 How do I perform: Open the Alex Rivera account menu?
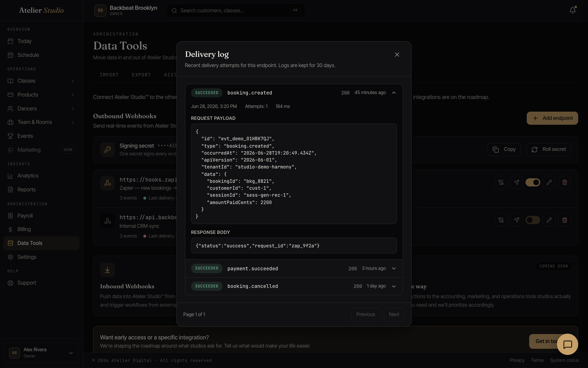(41, 353)
